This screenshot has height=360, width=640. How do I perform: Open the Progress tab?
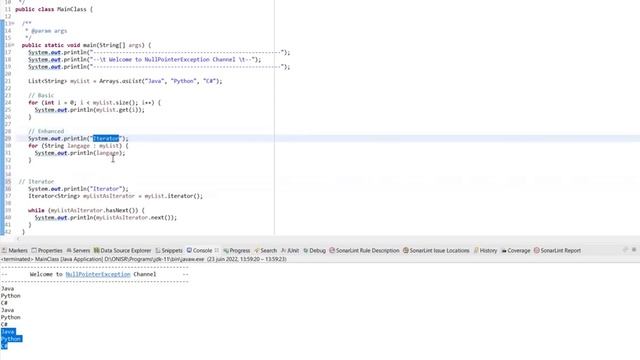tap(236, 250)
